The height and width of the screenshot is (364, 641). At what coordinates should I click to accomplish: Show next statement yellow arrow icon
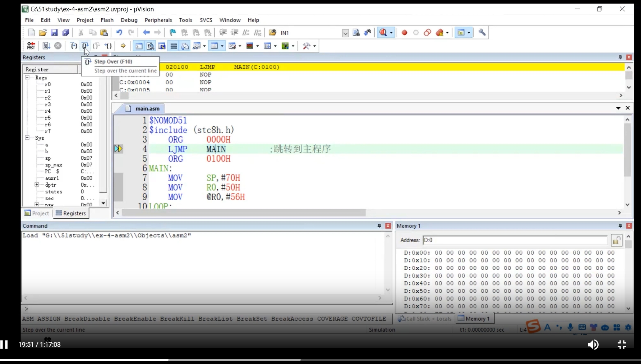pyautogui.click(x=123, y=46)
